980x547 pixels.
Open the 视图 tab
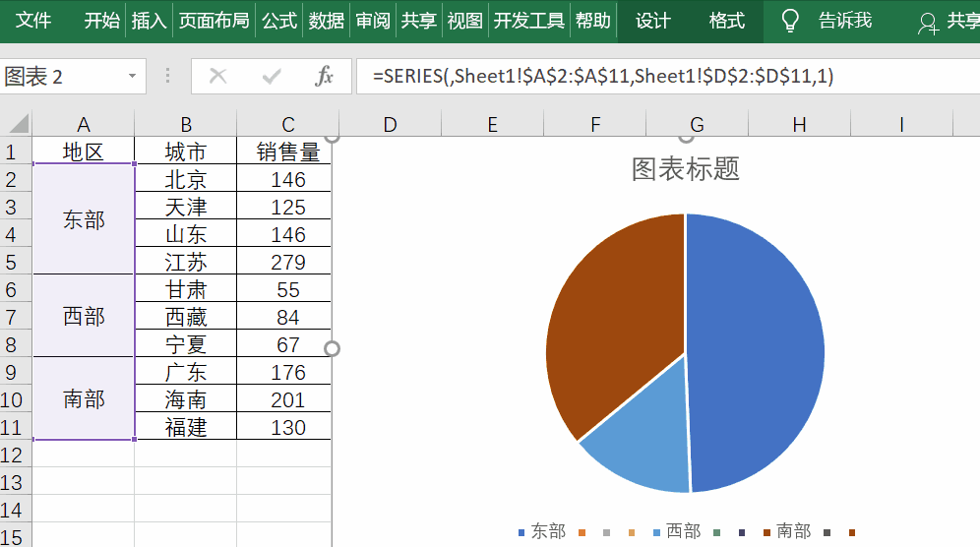465,21
